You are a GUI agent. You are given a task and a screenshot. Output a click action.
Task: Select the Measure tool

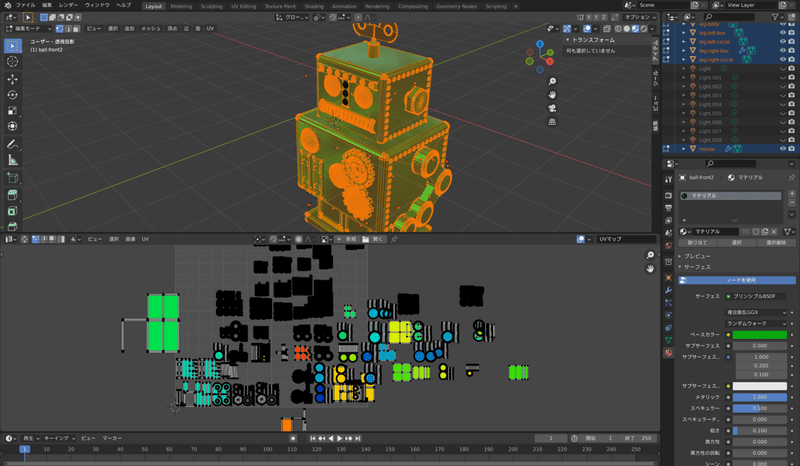12,160
